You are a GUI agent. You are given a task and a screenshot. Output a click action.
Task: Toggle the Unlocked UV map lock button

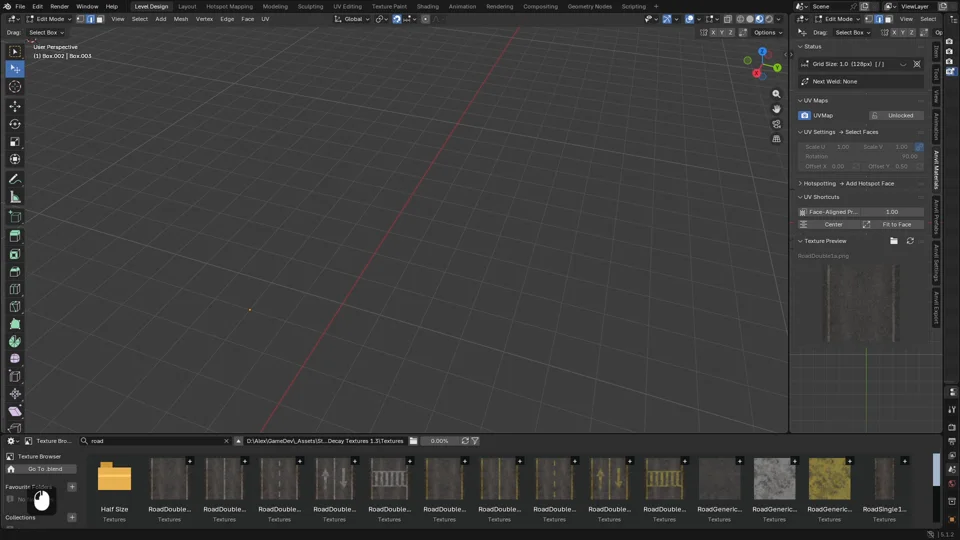tap(896, 116)
